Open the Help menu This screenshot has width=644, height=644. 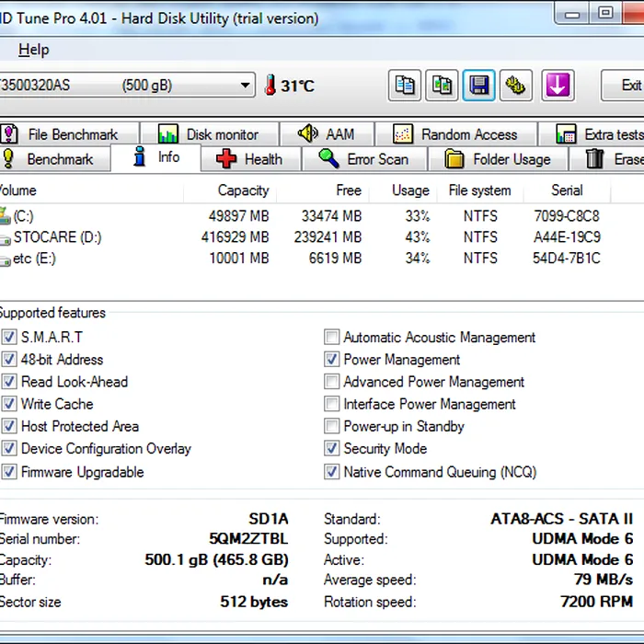(x=34, y=50)
